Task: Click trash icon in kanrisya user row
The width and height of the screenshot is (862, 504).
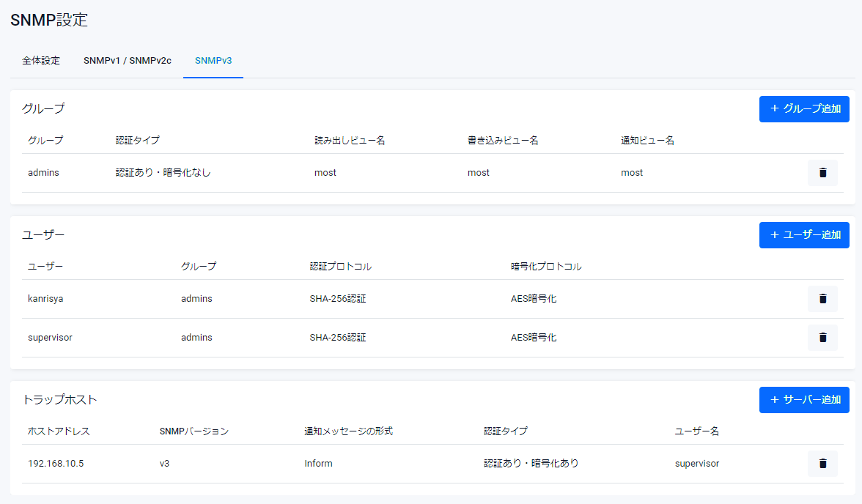Action: pyautogui.click(x=822, y=299)
